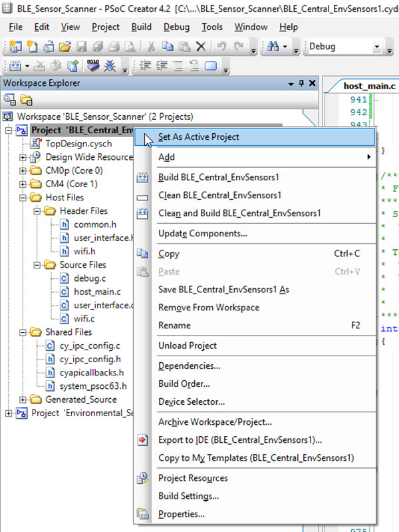Screen dimensions: 399x532
Task: Click the New Project toolbar icon
Action: (x=15, y=46)
